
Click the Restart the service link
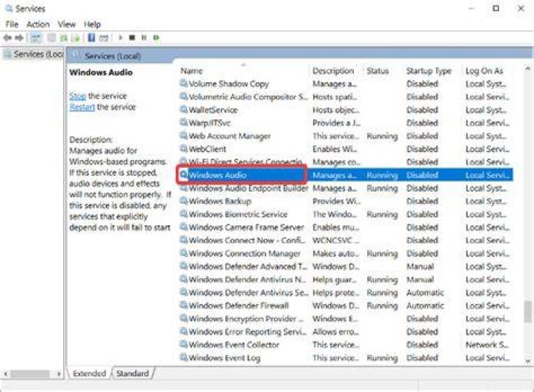(x=82, y=107)
